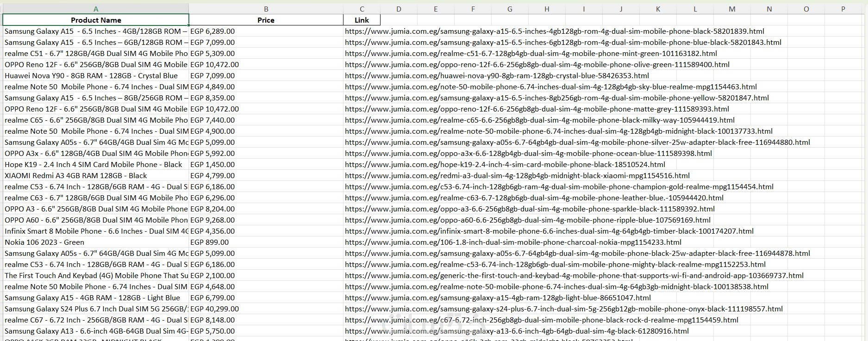Select the EGP 4,849.00 price cell
Viewport: 868px width, 341px height.
266,87
